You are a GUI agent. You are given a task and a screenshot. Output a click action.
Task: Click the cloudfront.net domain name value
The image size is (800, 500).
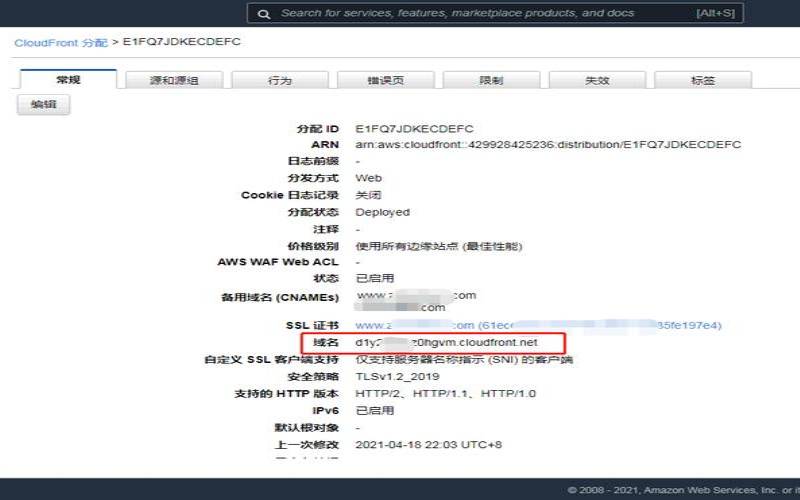(446, 342)
